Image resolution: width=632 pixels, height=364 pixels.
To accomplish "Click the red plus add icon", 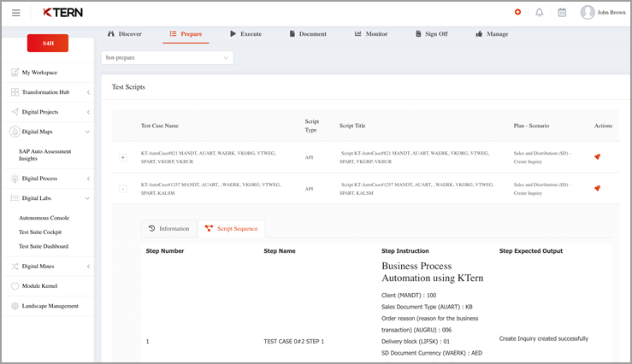I will tap(517, 12).
